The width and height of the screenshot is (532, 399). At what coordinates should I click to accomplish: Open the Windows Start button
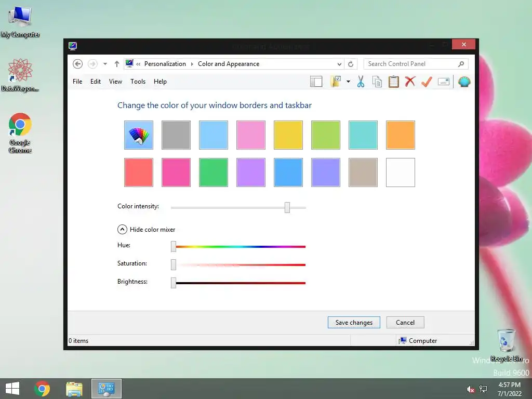[12, 389]
